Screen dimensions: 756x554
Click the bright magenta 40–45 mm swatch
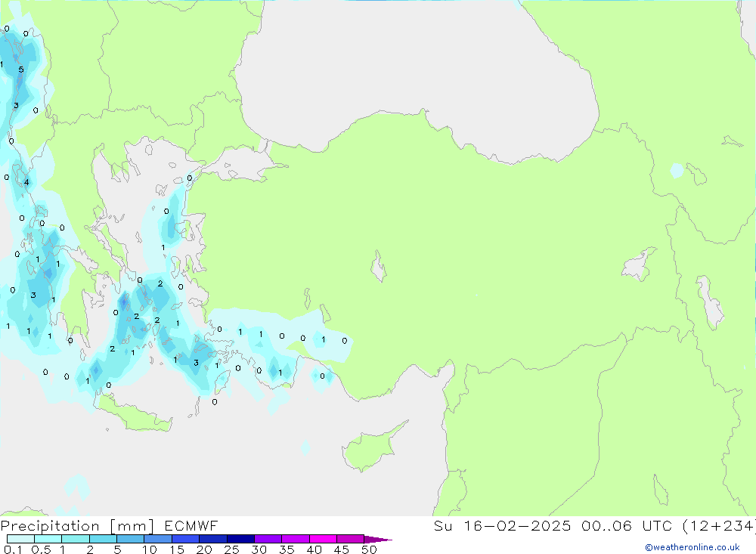point(323,539)
